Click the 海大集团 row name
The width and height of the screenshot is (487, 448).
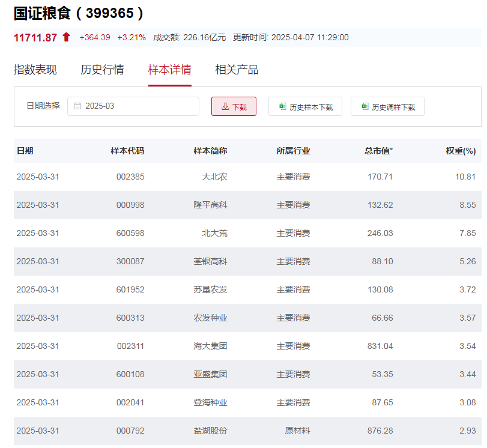pos(210,347)
